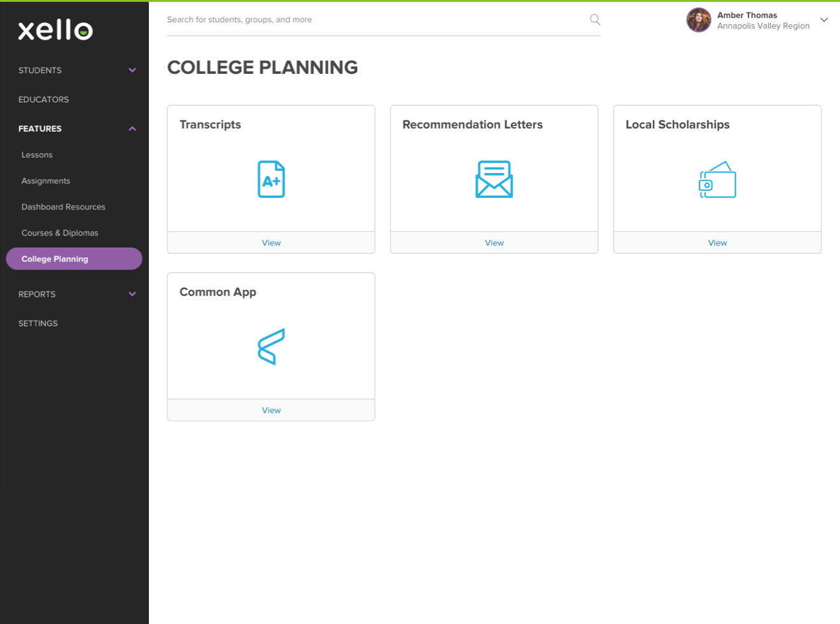Click the Local Scholarships wallet icon

click(717, 179)
